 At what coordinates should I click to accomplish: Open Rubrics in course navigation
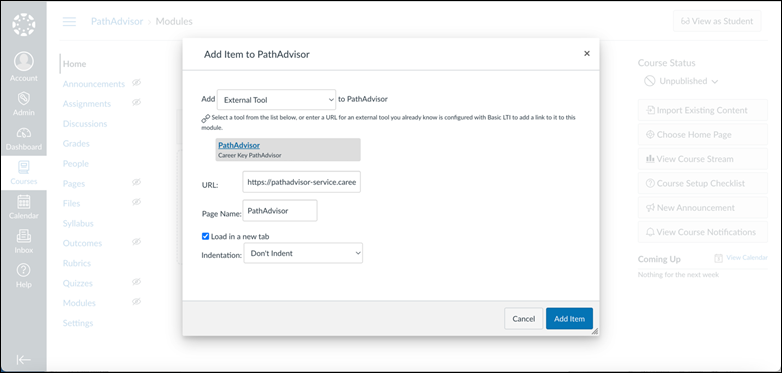click(x=77, y=263)
